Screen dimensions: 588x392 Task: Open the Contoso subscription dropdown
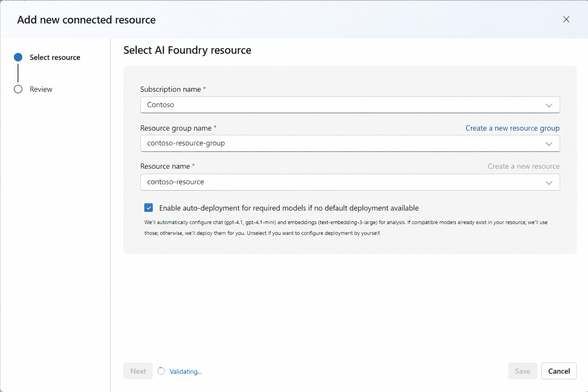pyautogui.click(x=345, y=105)
